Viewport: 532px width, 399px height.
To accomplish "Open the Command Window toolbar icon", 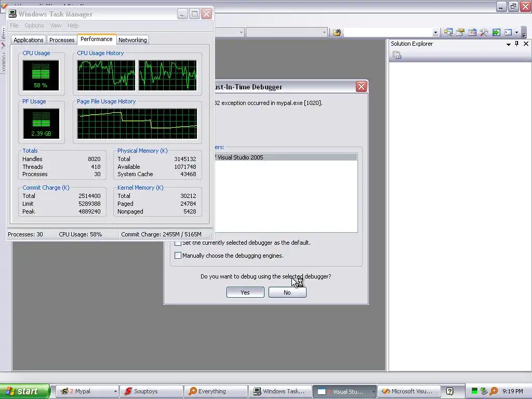I will (508, 33).
